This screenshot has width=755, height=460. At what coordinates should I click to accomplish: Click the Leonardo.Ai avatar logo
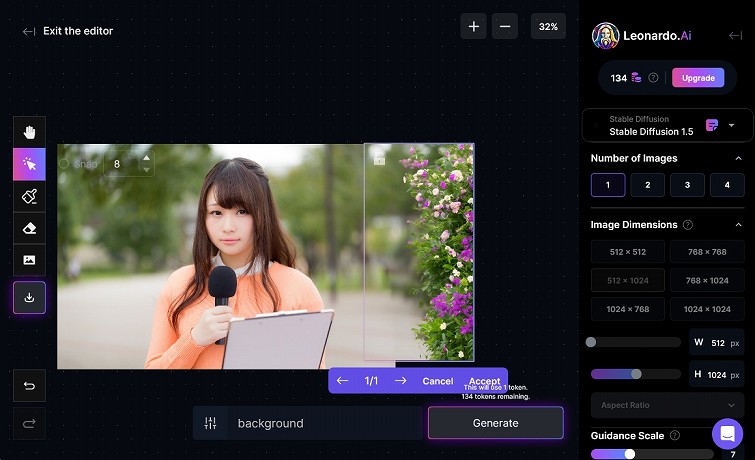point(605,36)
